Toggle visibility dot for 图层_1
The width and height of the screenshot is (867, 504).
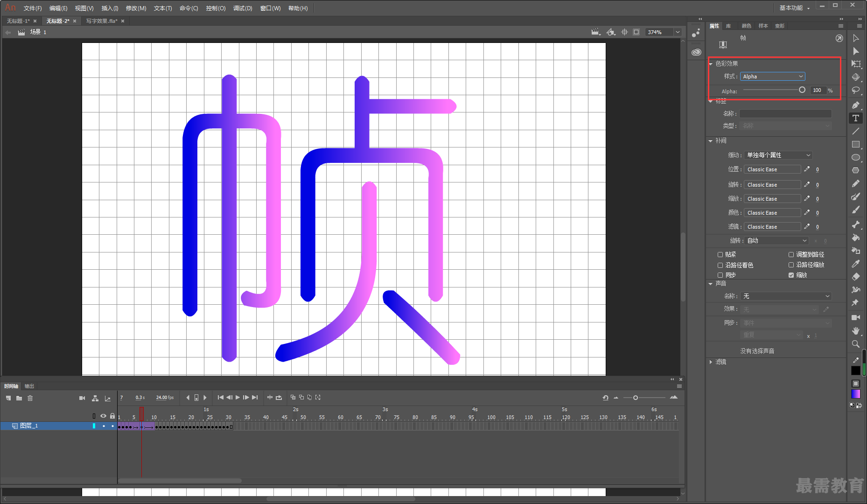[104, 426]
